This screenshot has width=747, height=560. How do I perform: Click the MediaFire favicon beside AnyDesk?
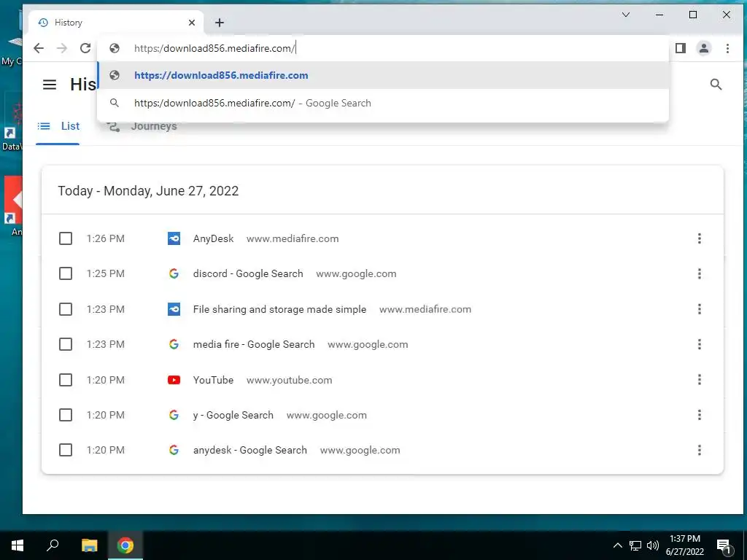point(174,238)
